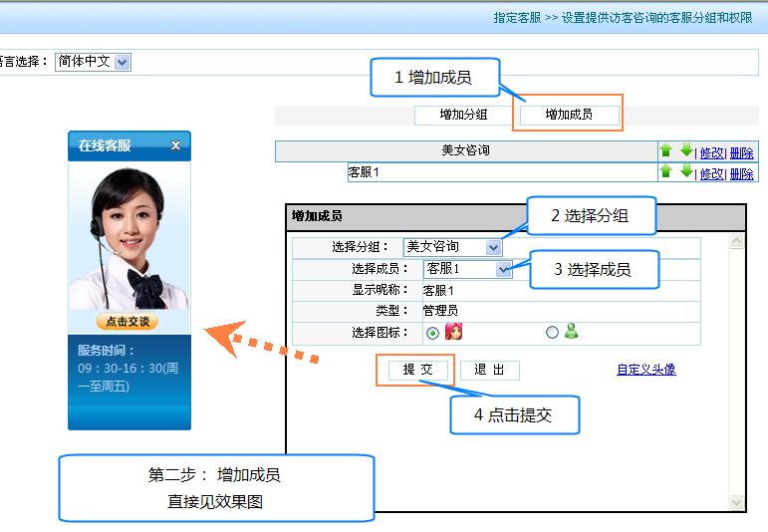Move the 客服1 member row up

[x=666, y=171]
